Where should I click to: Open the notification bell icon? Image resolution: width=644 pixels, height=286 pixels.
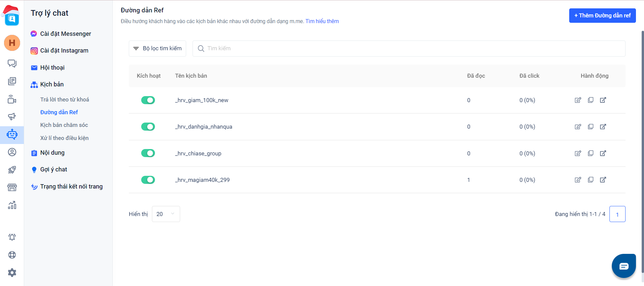pyautogui.click(x=12, y=237)
